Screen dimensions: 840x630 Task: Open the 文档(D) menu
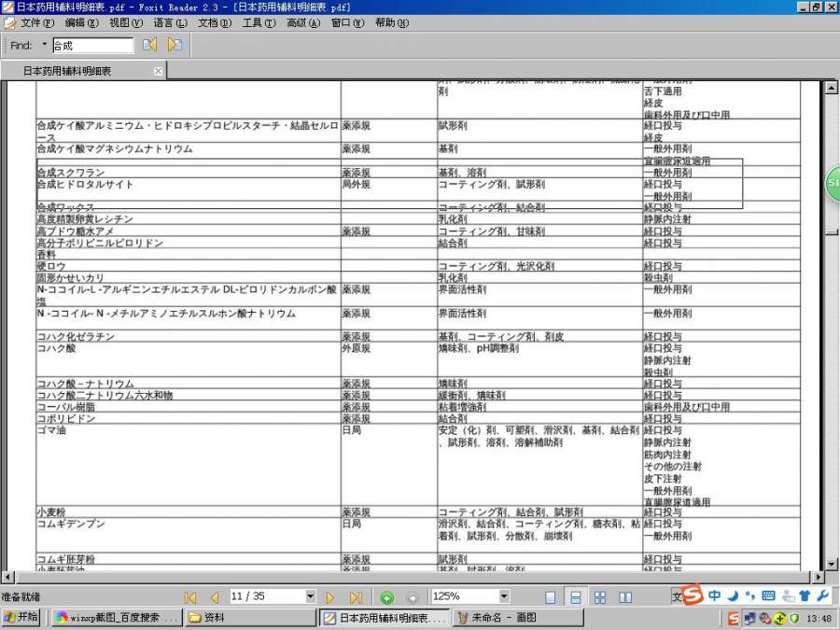215,22
